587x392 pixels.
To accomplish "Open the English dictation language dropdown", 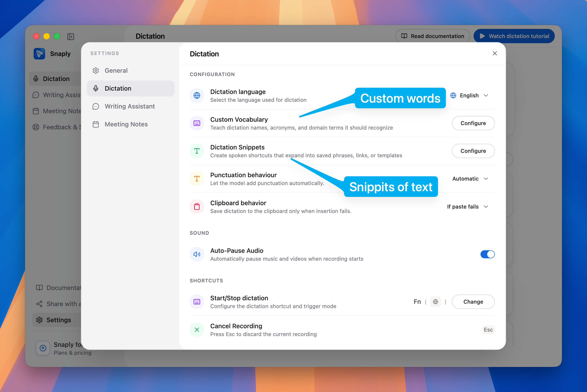I will [469, 96].
